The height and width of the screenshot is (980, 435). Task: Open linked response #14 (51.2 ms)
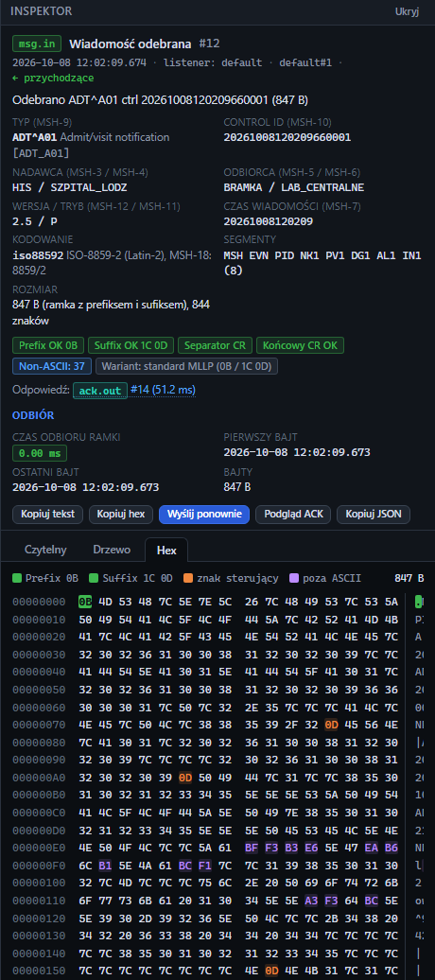(x=163, y=390)
